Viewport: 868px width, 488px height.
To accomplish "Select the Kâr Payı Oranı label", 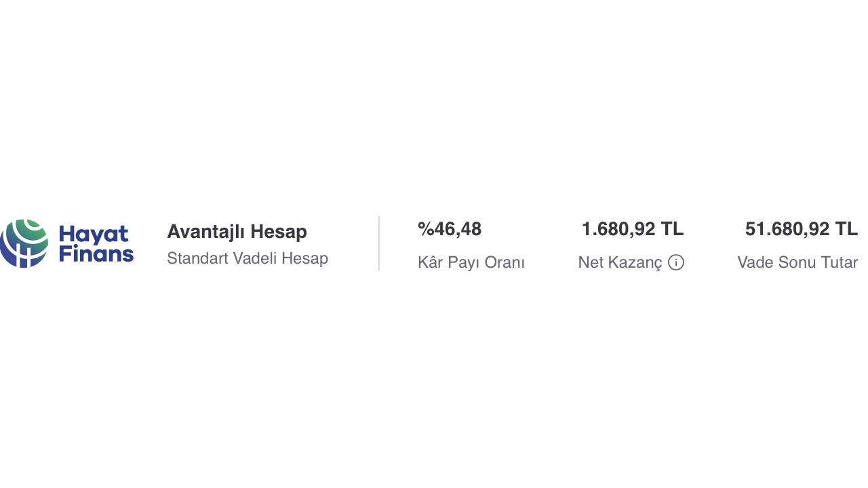I will (471, 262).
